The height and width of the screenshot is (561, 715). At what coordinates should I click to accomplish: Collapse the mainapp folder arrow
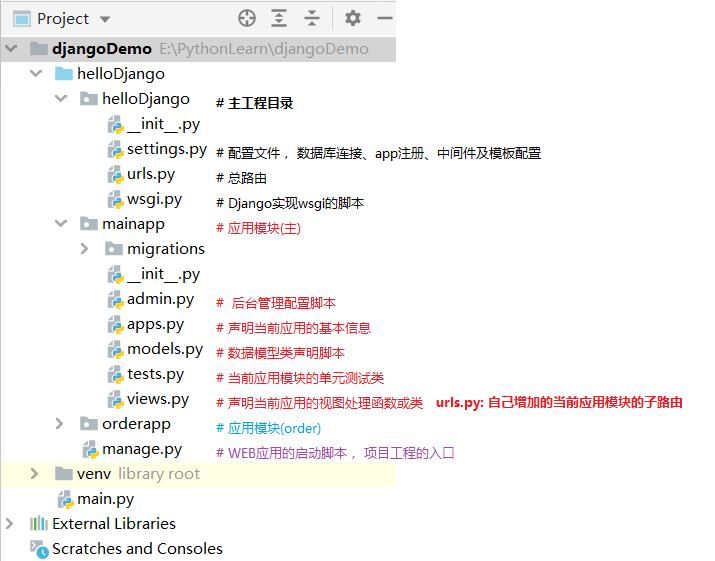pyautogui.click(x=61, y=223)
